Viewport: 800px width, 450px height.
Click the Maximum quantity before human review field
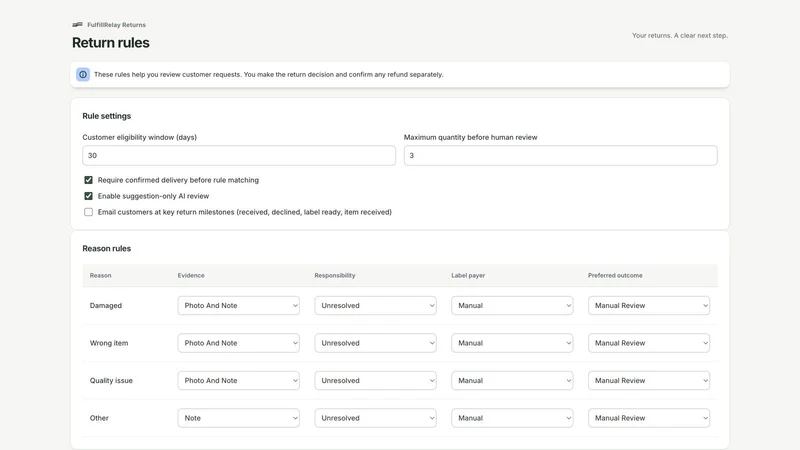[560, 156]
